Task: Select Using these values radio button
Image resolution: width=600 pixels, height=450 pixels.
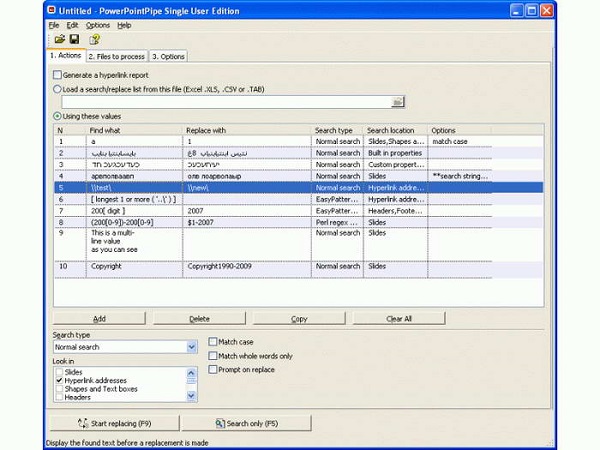Action: coord(57,116)
